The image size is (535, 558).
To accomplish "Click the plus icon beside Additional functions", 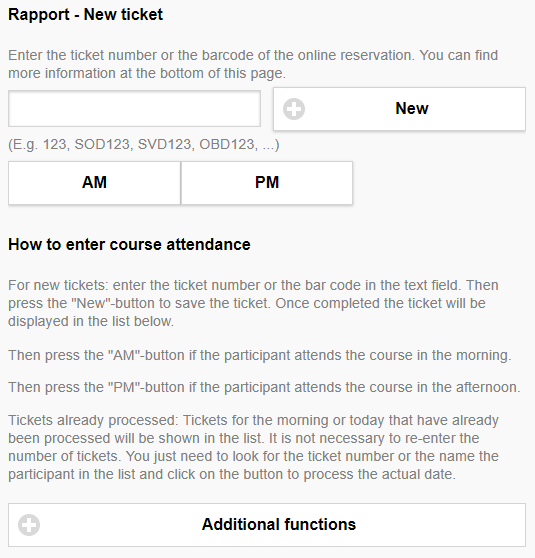I will pyautogui.click(x=29, y=525).
